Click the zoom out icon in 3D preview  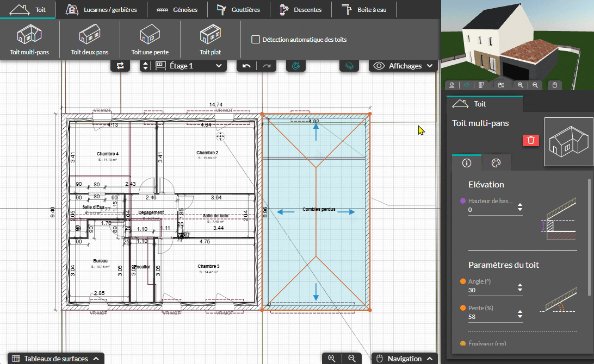535,85
